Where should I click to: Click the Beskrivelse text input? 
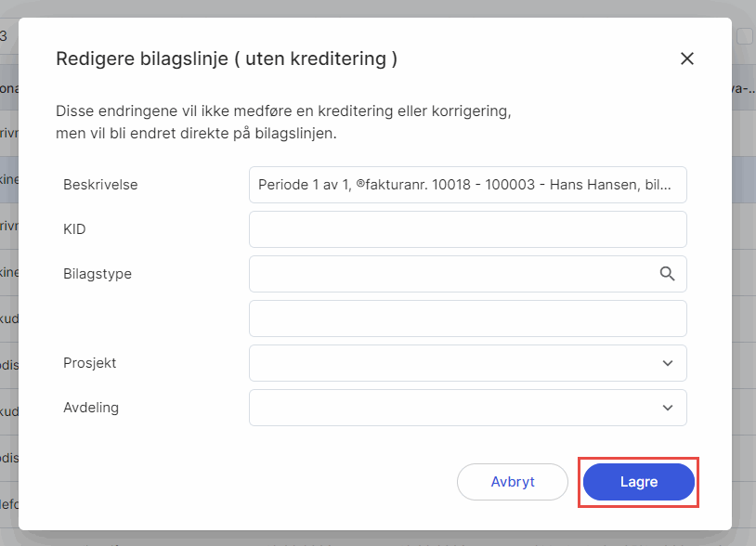point(467,185)
